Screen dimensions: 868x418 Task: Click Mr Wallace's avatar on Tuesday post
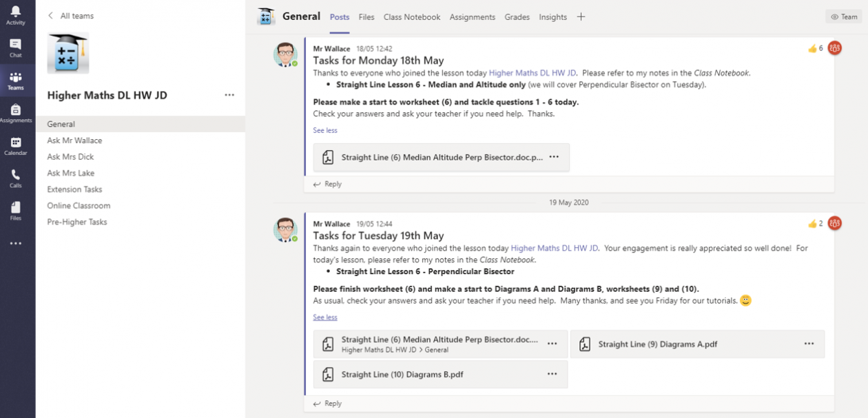coord(285,229)
